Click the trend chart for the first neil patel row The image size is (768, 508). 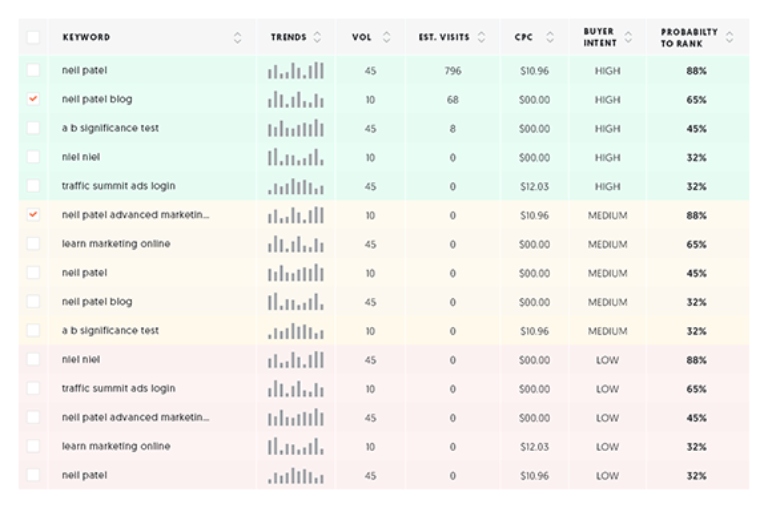295,71
